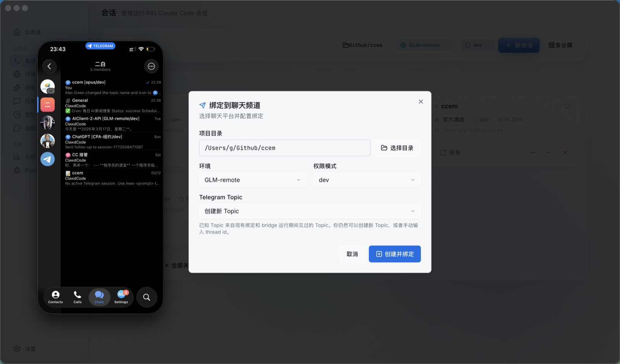
Task: Open the 设置 settings gear at bottom left
Action: click(x=17, y=349)
